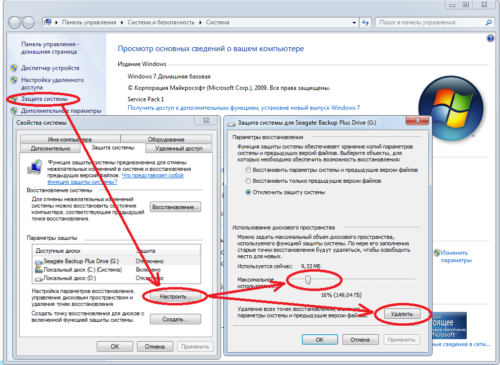The width and height of the screenshot is (500, 365).
Task: Click the Удалить button
Action: tap(402, 314)
